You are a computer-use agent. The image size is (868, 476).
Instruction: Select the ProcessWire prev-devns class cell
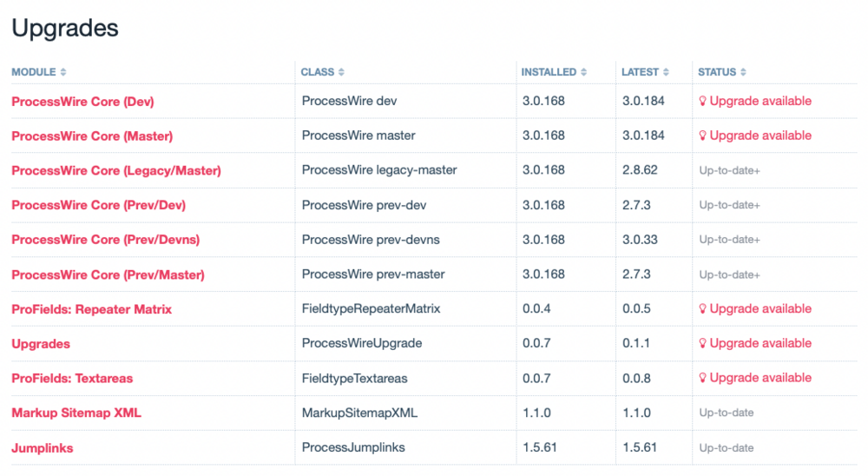coord(371,240)
